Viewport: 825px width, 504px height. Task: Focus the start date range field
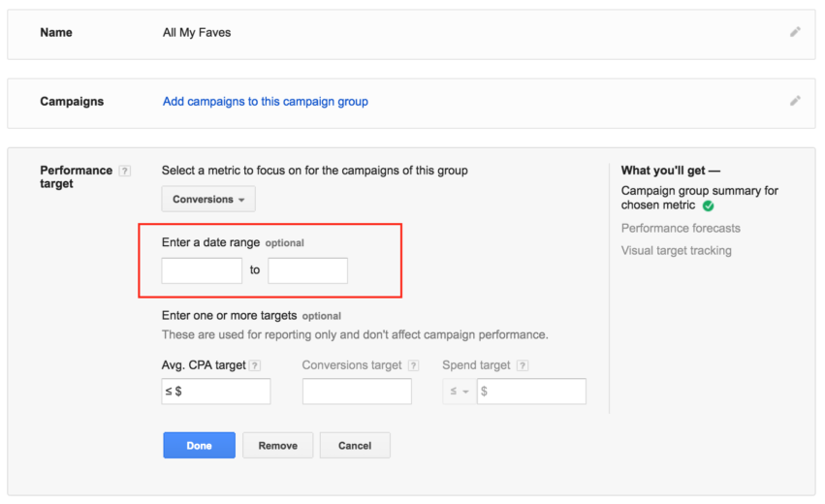pyautogui.click(x=202, y=270)
